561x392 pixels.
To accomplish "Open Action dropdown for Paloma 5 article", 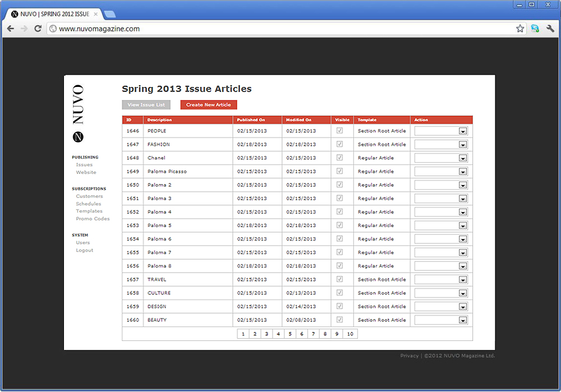I will (x=441, y=225).
